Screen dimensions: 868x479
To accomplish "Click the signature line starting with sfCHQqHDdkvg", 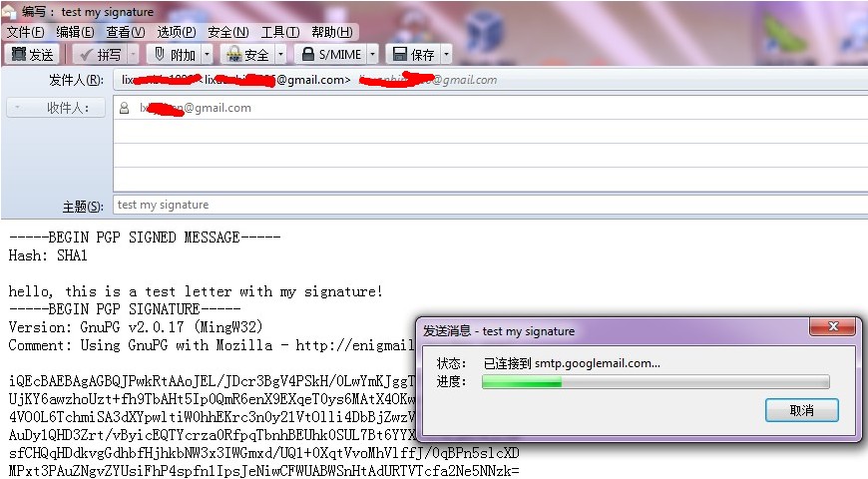I will point(264,453).
